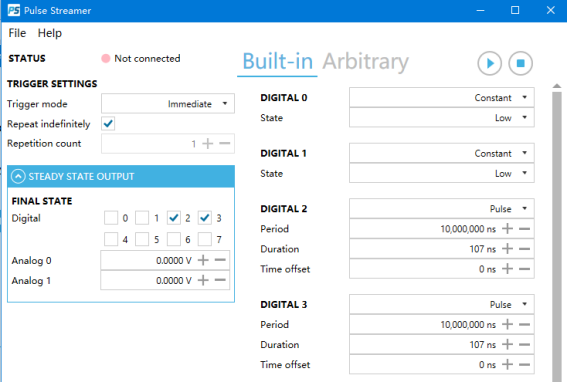
Task: Enable final state Digital channel 1
Action: pos(142,218)
